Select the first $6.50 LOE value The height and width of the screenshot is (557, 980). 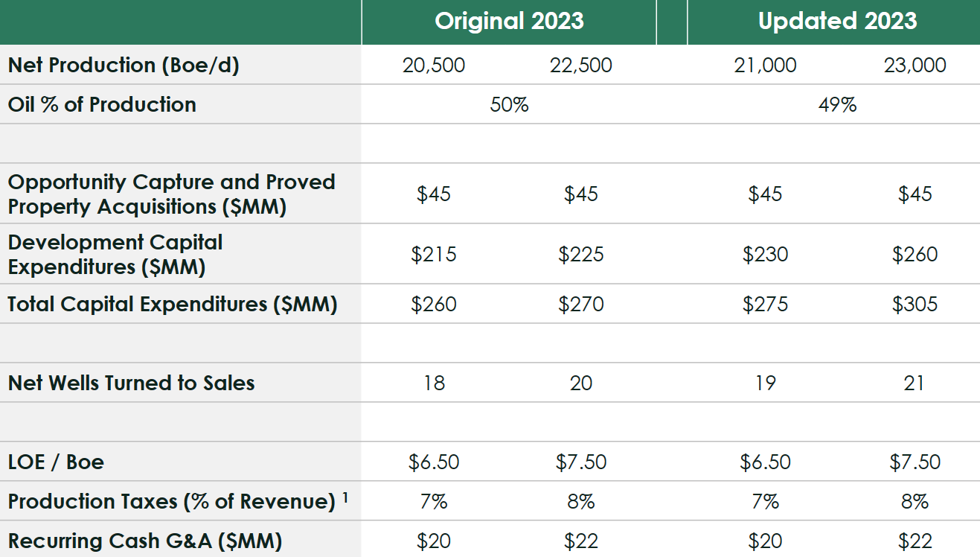pyautogui.click(x=435, y=462)
